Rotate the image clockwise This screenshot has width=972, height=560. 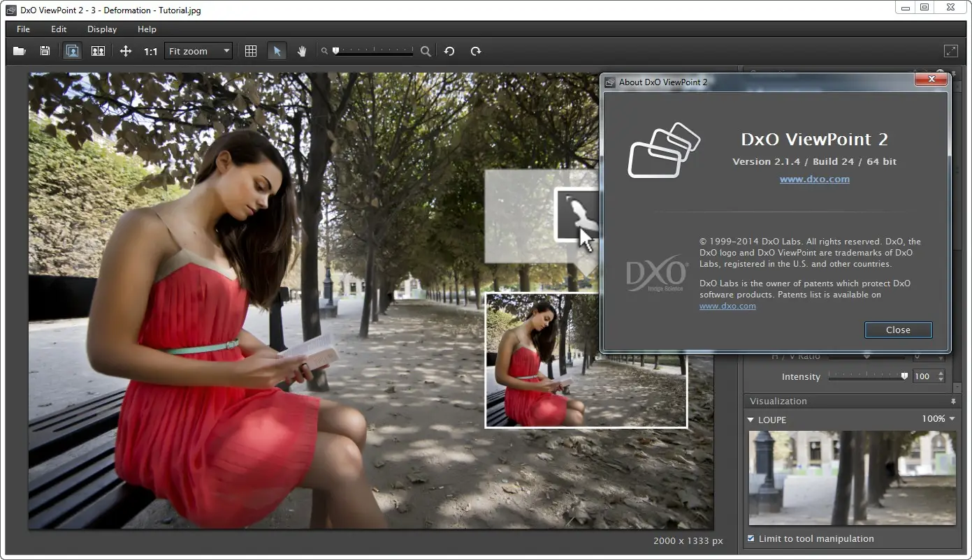click(476, 51)
